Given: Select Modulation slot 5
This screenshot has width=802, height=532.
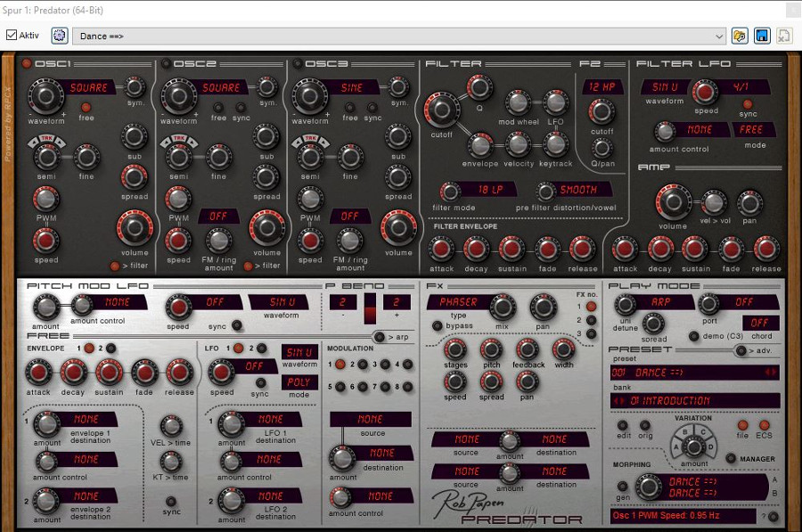Looking at the screenshot, I should click(x=340, y=387).
